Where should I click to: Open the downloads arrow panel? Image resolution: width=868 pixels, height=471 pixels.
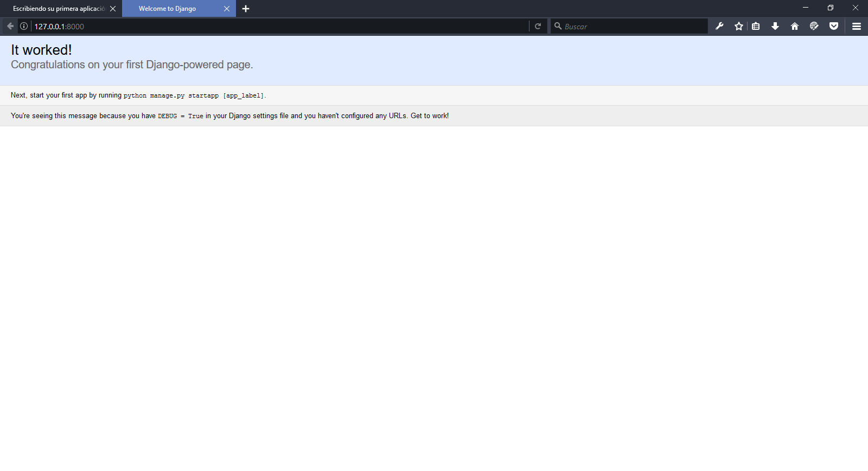775,26
